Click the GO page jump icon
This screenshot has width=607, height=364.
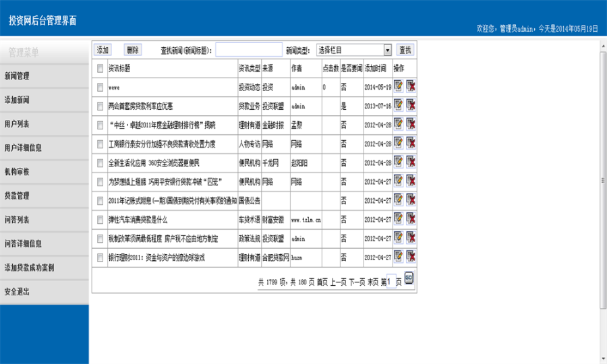coord(409,278)
